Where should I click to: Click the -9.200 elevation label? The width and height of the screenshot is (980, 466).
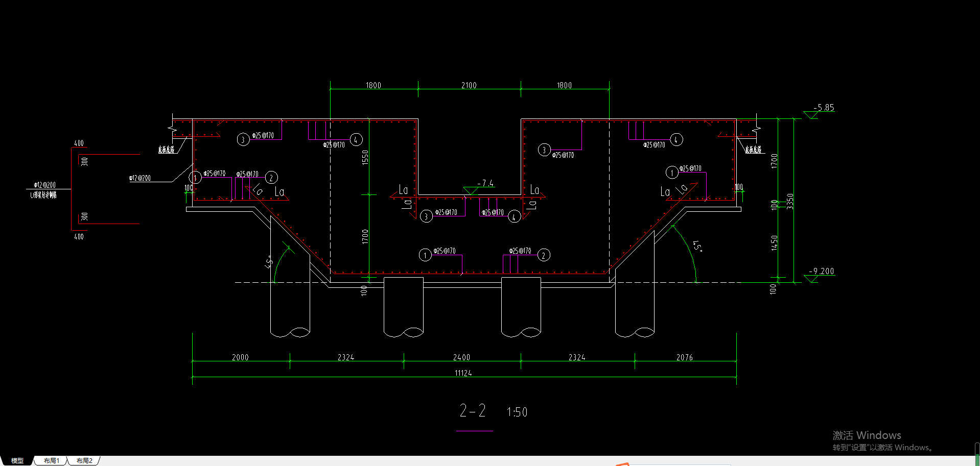[x=822, y=271]
